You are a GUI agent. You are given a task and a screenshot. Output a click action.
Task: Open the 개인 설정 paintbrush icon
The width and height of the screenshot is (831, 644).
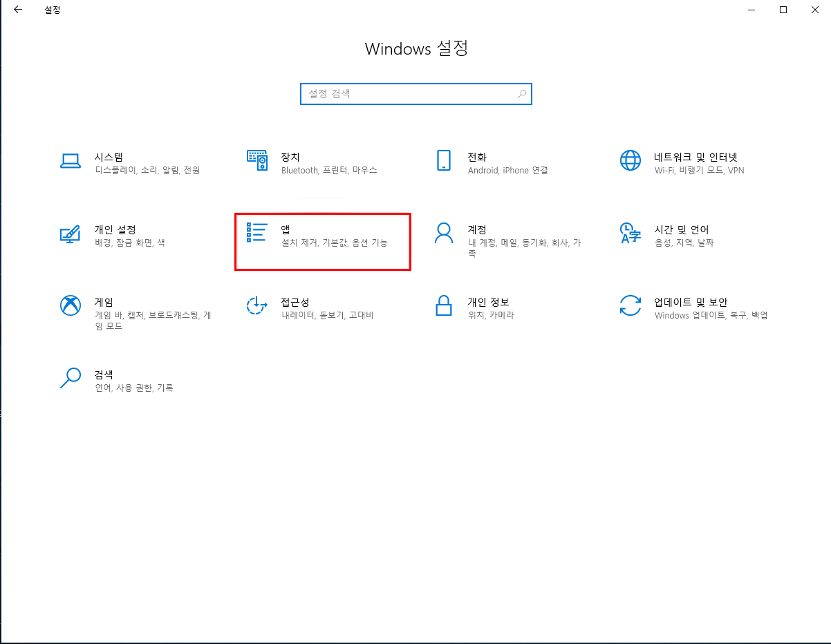click(71, 234)
